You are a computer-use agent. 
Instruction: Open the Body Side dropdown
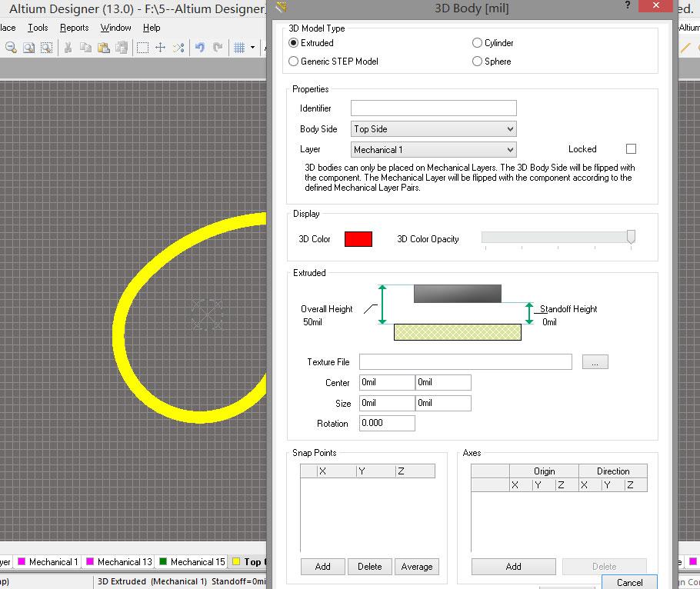click(433, 129)
